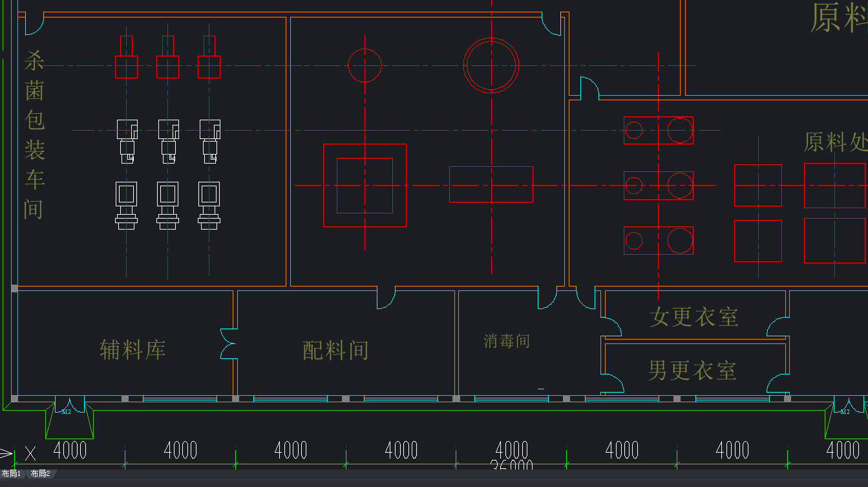This screenshot has height=487, width=868.
Task: Select the door arc below 配料间 top wall
Action: 386,298
